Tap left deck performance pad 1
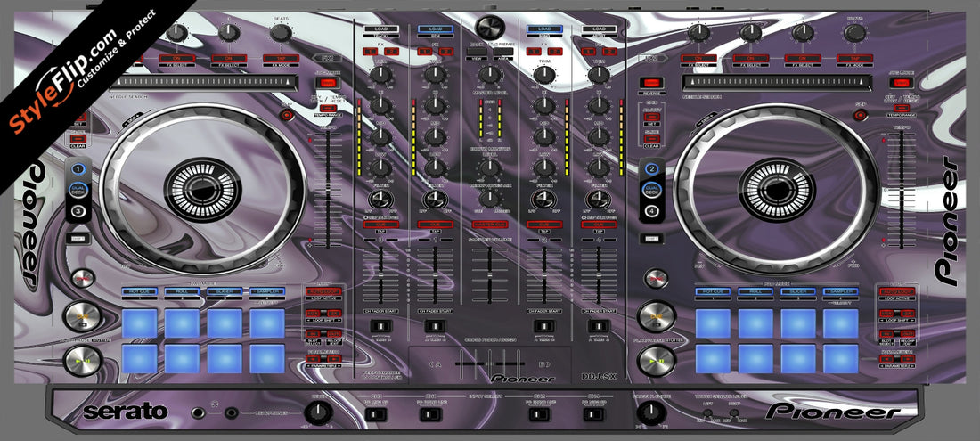 (139, 323)
